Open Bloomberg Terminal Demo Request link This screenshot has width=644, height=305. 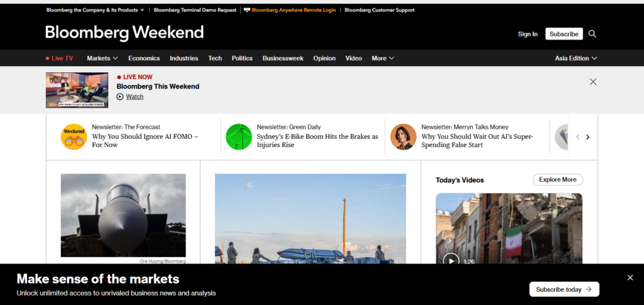coord(195,10)
